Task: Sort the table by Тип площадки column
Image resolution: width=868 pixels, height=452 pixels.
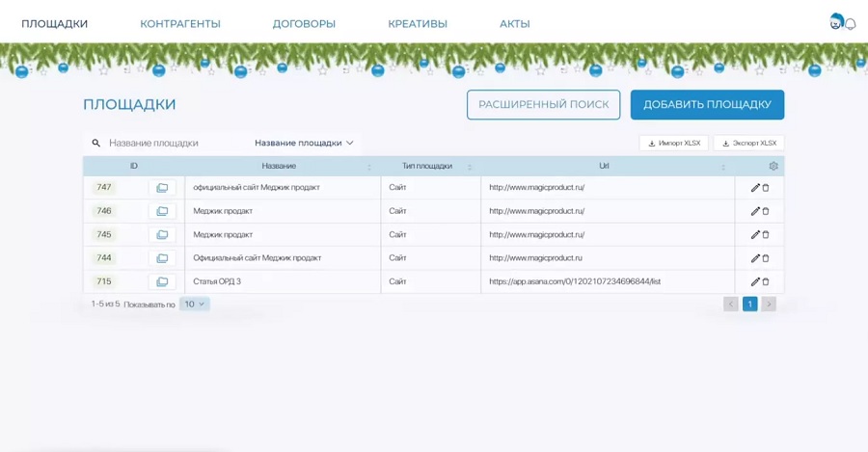Action: [x=470, y=167]
